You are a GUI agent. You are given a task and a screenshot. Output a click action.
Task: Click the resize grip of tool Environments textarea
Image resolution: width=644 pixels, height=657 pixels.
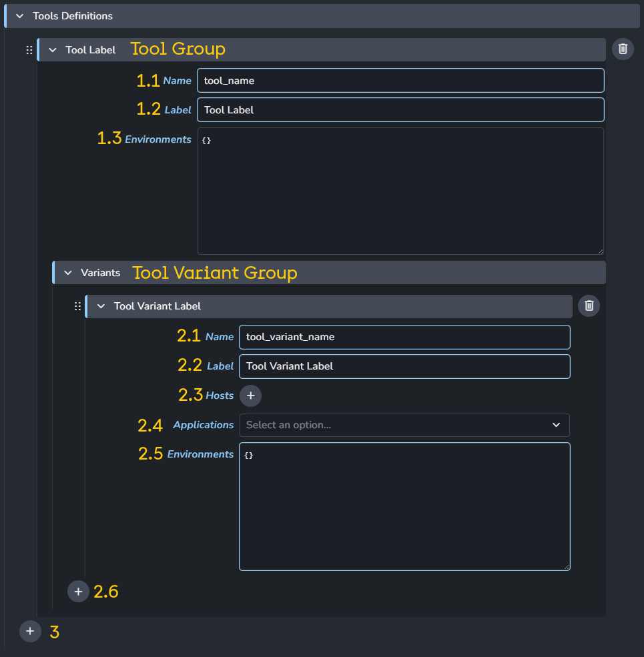pyautogui.click(x=600, y=250)
